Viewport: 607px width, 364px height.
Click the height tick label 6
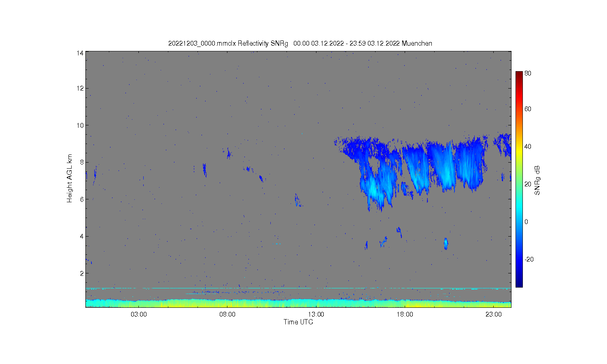(x=82, y=199)
